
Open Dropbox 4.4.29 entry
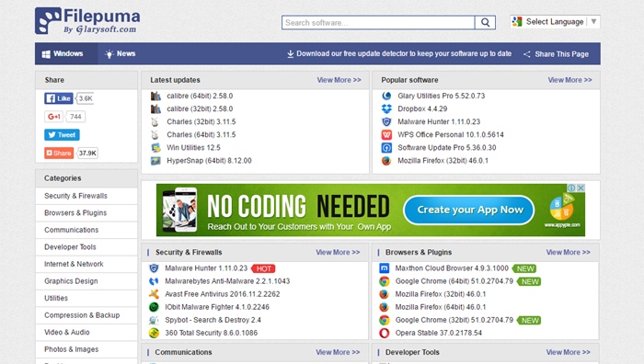coord(422,108)
